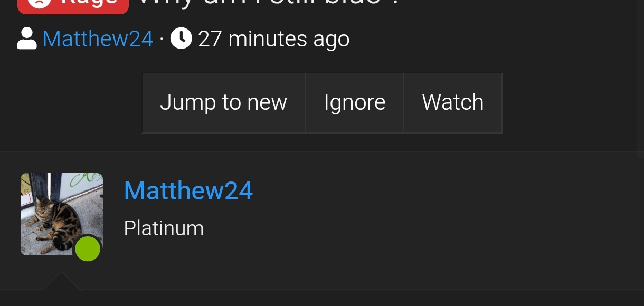Jump to new posts in this thread
This screenshot has width=644, height=306.
pyautogui.click(x=223, y=103)
